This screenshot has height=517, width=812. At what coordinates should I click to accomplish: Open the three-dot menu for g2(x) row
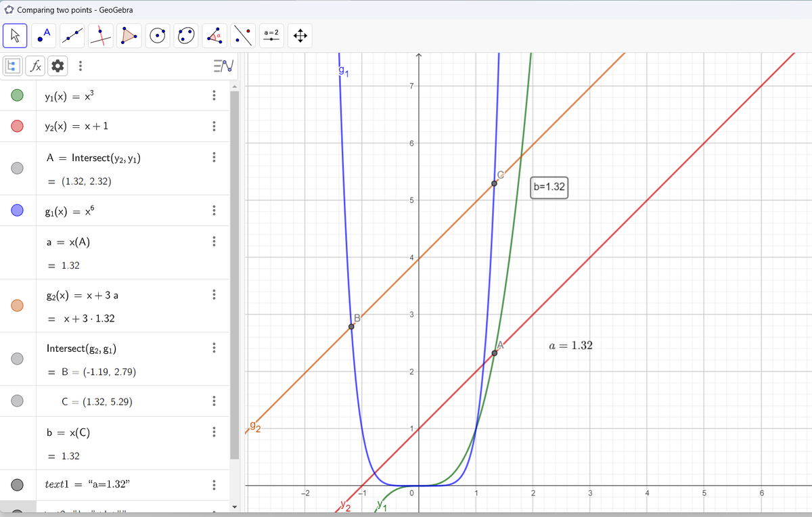(x=214, y=295)
